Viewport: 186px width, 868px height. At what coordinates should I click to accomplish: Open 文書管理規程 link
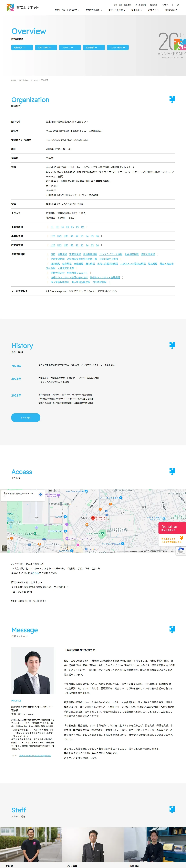pos(57,259)
